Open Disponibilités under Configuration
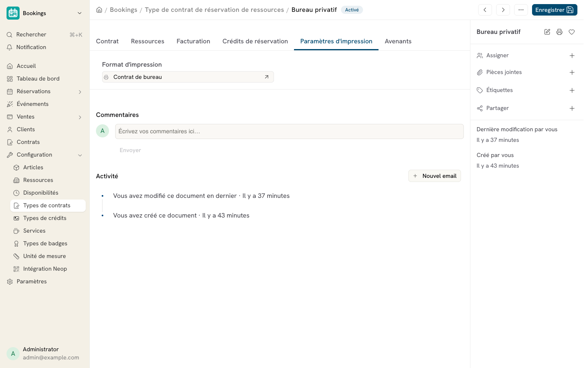The width and height of the screenshot is (588, 368). [x=48, y=193]
